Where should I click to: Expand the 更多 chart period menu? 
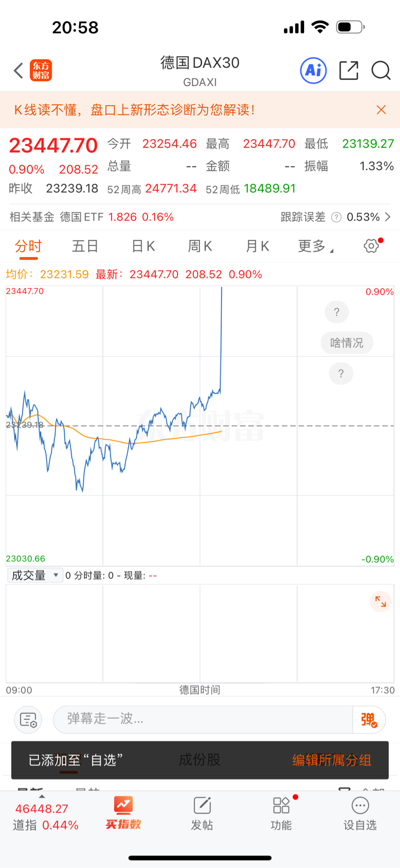point(315,246)
